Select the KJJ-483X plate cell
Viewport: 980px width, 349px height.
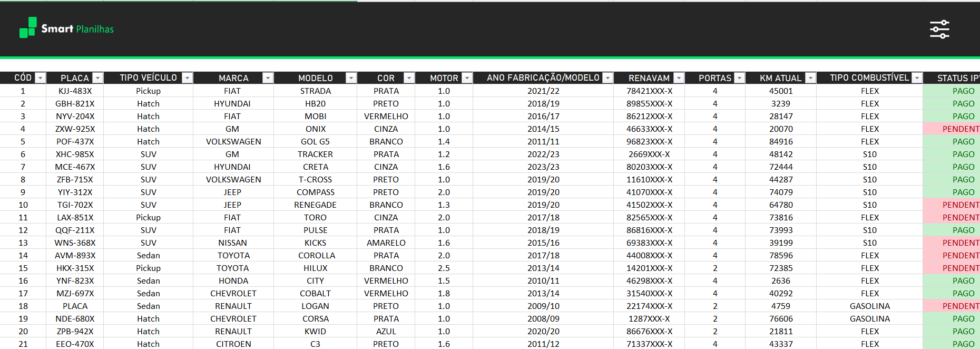pos(75,91)
